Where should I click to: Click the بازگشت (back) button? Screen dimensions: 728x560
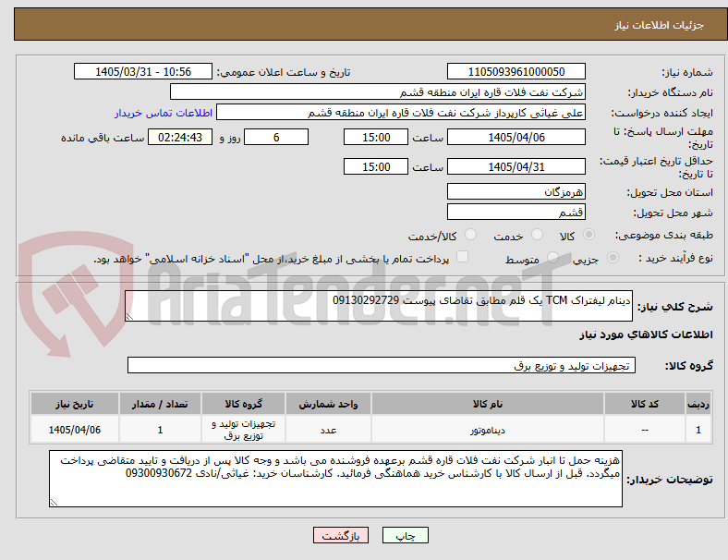click(341, 535)
